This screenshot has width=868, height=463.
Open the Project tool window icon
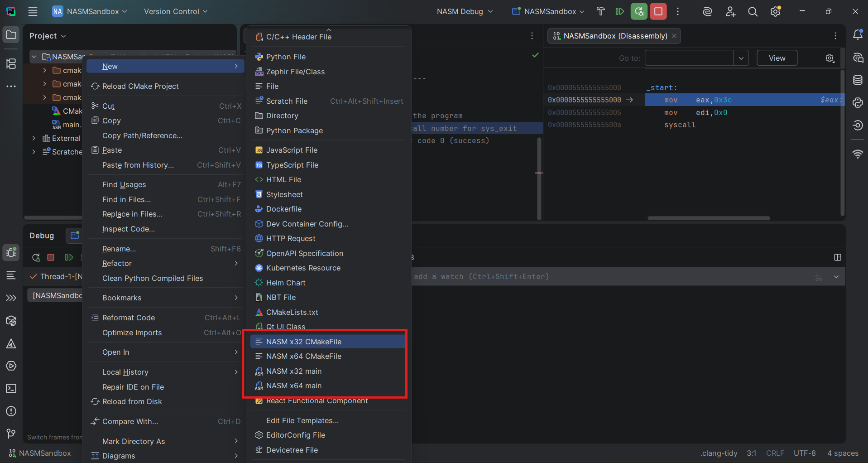11,35
